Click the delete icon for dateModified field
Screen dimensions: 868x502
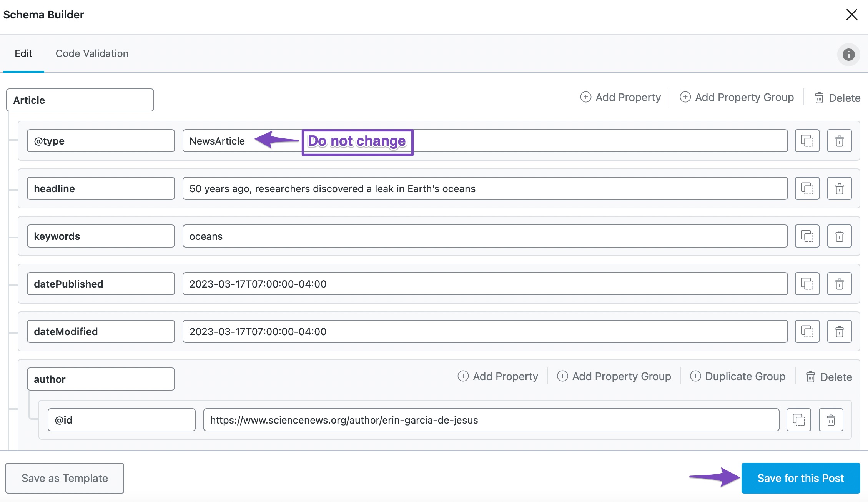(x=839, y=331)
